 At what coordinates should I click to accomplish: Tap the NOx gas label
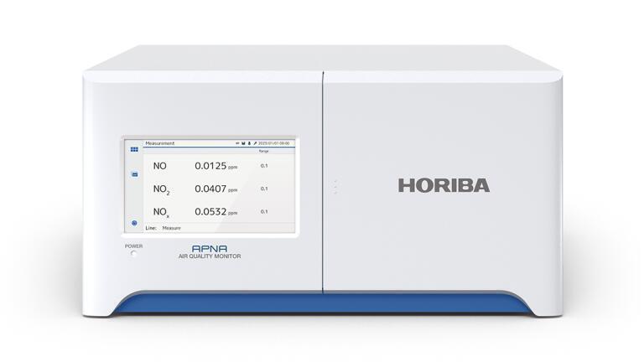click(x=161, y=213)
